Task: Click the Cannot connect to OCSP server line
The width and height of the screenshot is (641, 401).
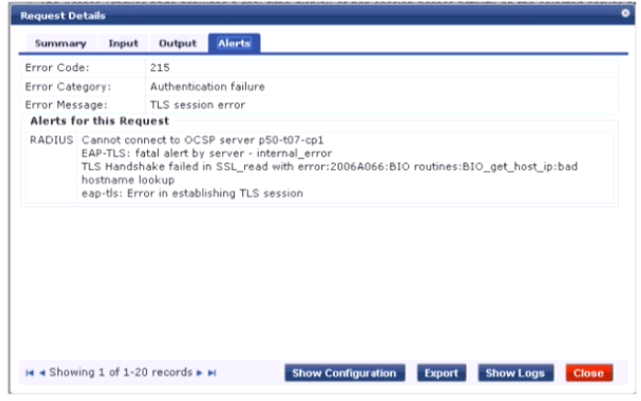Action: (x=202, y=140)
